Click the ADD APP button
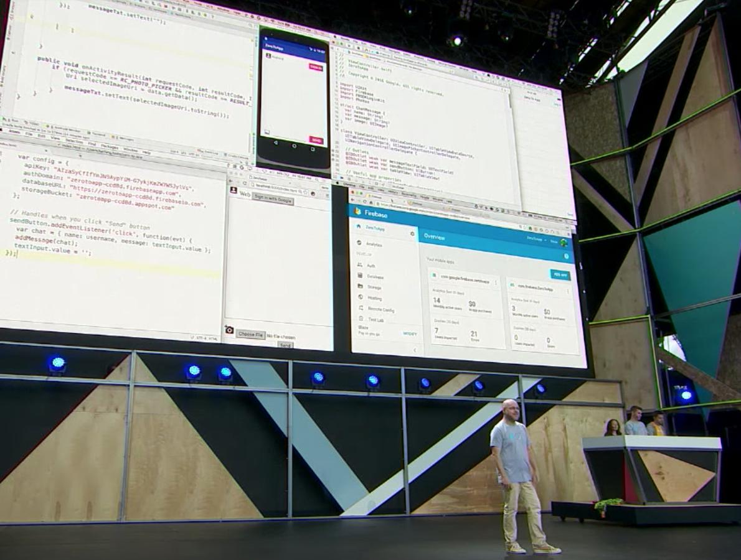 tap(560, 275)
